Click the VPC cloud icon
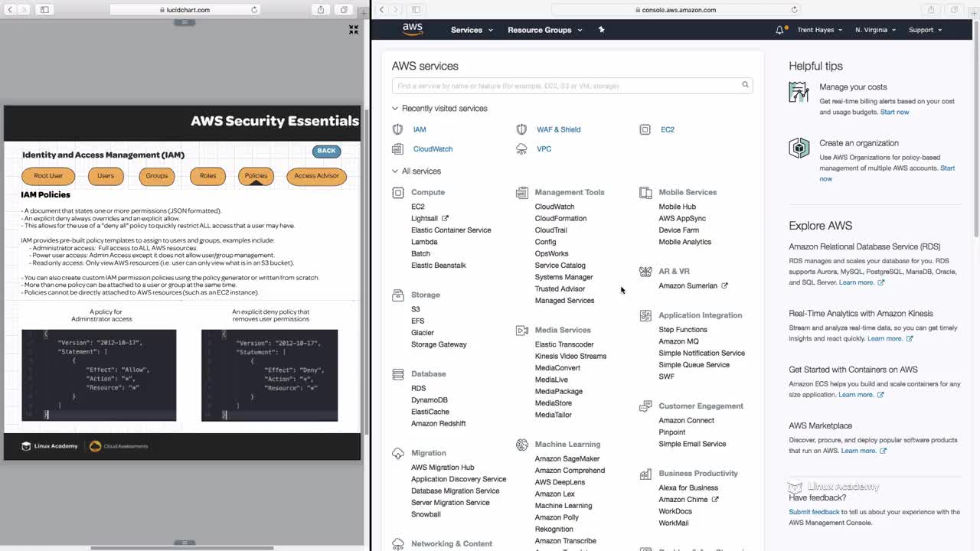The image size is (980, 551). pyautogui.click(x=521, y=149)
